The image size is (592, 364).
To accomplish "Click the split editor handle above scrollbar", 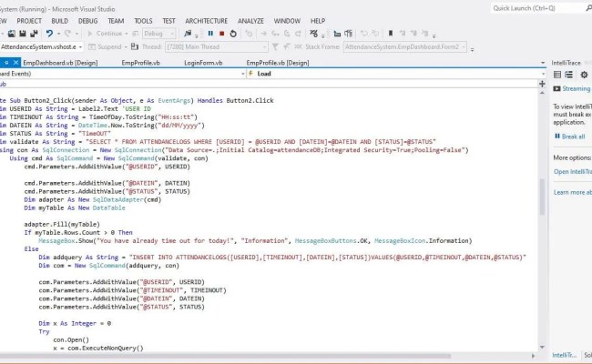I will pyautogui.click(x=542, y=84).
